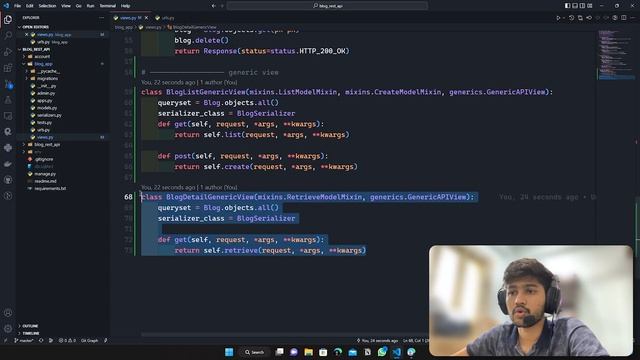Open .gitignore in the explorer
Image resolution: width=640 pixels, height=360 pixels.
click(43, 160)
